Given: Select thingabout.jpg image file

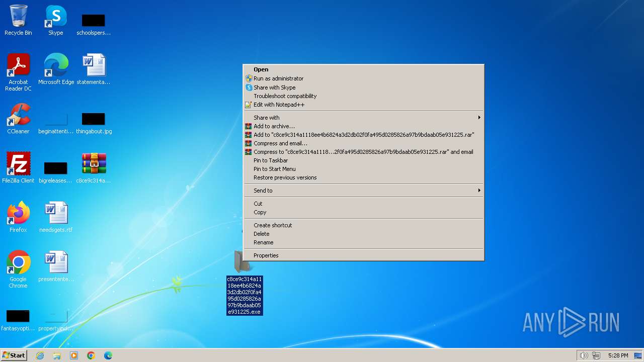Looking at the screenshot, I should [x=94, y=123].
